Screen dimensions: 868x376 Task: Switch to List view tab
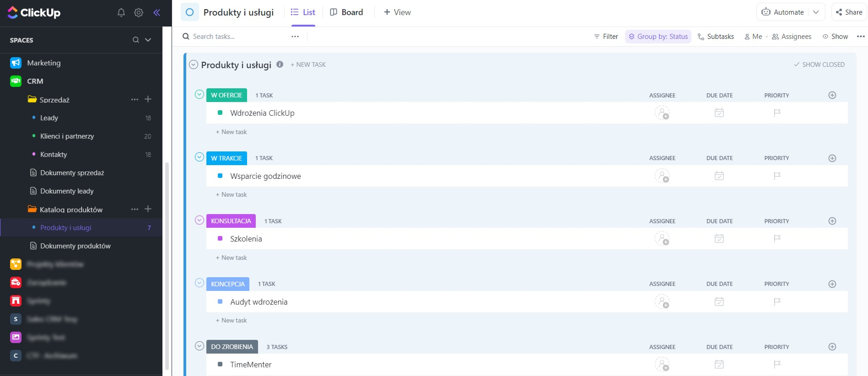(x=303, y=12)
